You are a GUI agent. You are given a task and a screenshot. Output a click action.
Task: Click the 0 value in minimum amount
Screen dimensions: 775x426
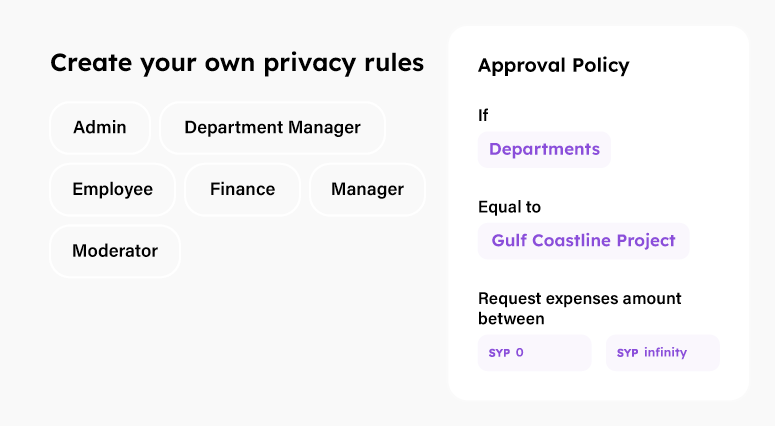[519, 353]
